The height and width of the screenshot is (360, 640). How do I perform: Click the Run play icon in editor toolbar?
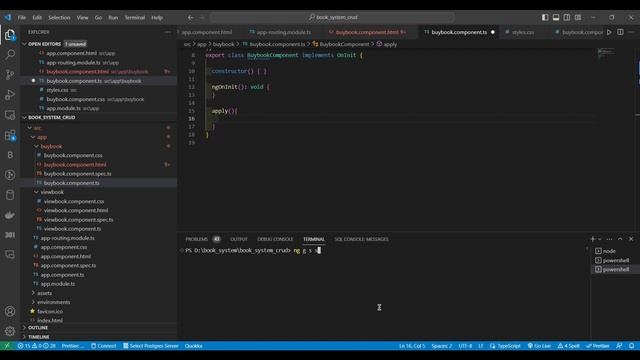[609, 32]
